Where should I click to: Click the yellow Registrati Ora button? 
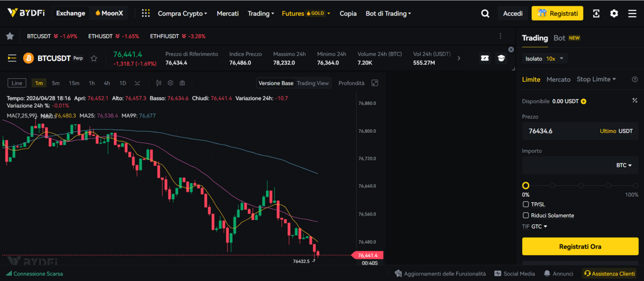[580, 247]
